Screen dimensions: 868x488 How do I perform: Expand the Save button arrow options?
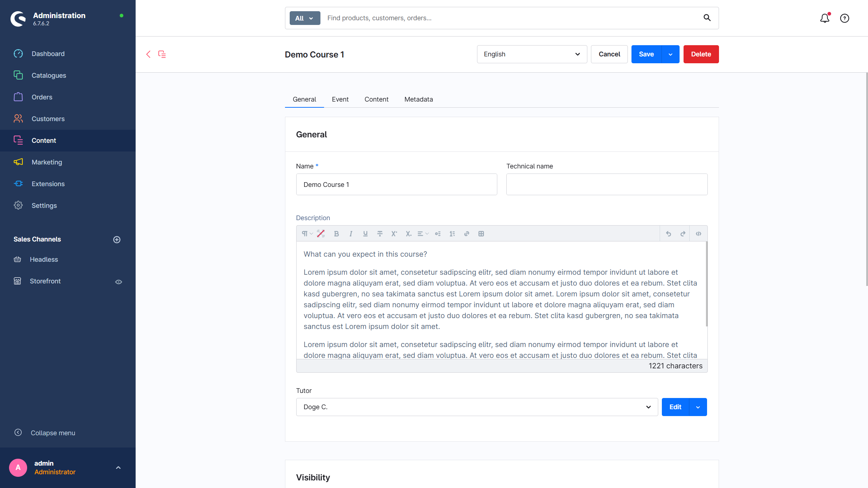(x=671, y=54)
